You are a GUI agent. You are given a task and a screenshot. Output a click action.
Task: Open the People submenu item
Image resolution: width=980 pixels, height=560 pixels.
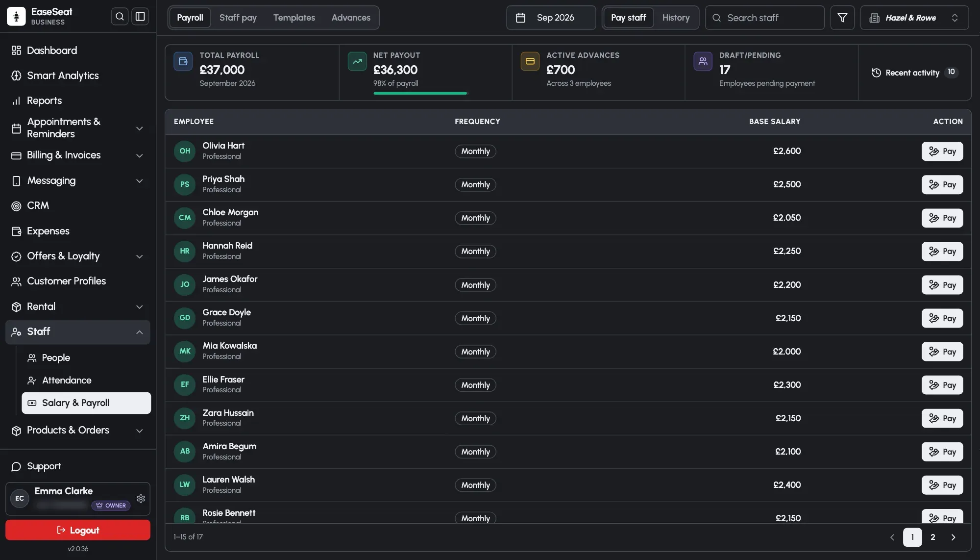pyautogui.click(x=86, y=358)
